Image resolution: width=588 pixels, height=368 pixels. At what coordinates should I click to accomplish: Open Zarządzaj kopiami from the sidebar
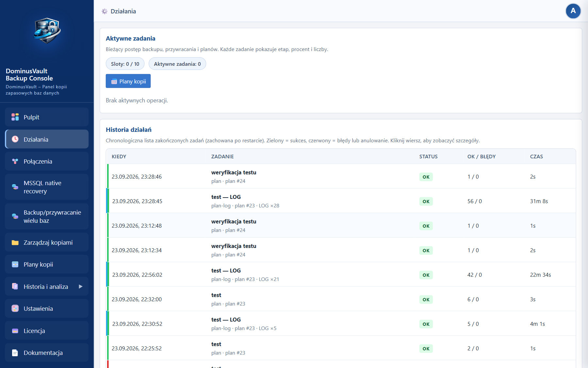(47, 242)
